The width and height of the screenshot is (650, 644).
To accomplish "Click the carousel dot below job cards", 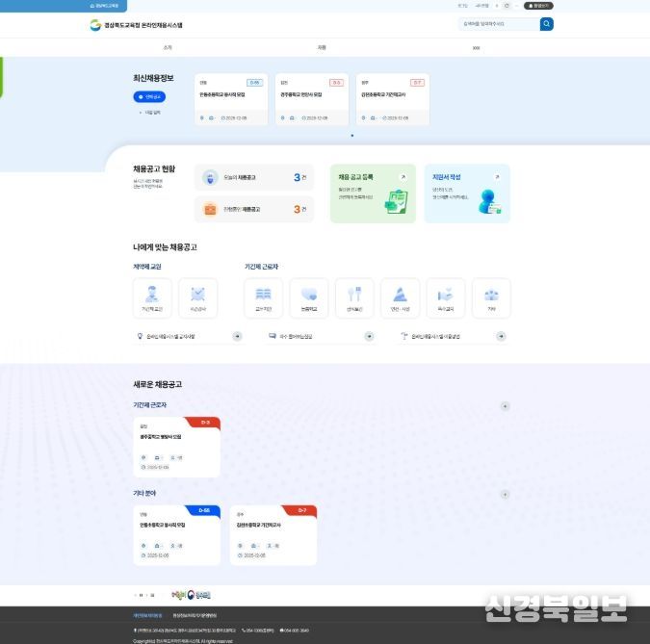I will pos(351,136).
